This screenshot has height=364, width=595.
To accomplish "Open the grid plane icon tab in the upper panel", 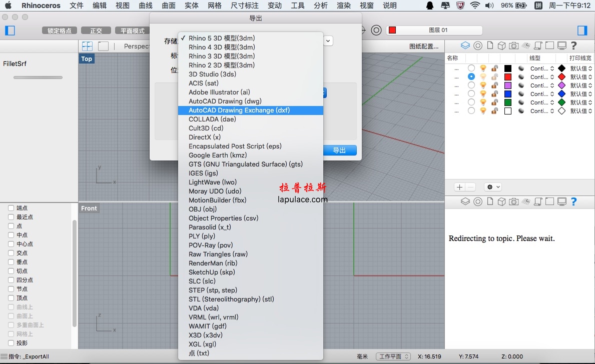I will click(x=525, y=45).
